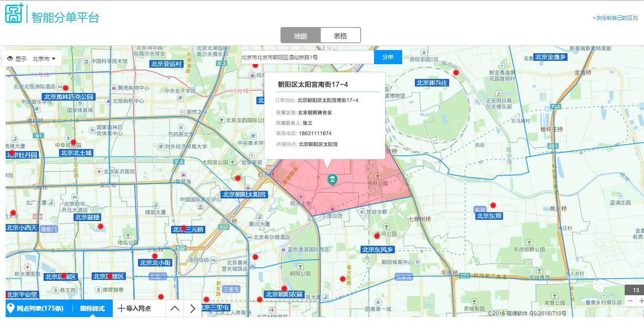Click contact name 张三 in popup

coord(307,123)
